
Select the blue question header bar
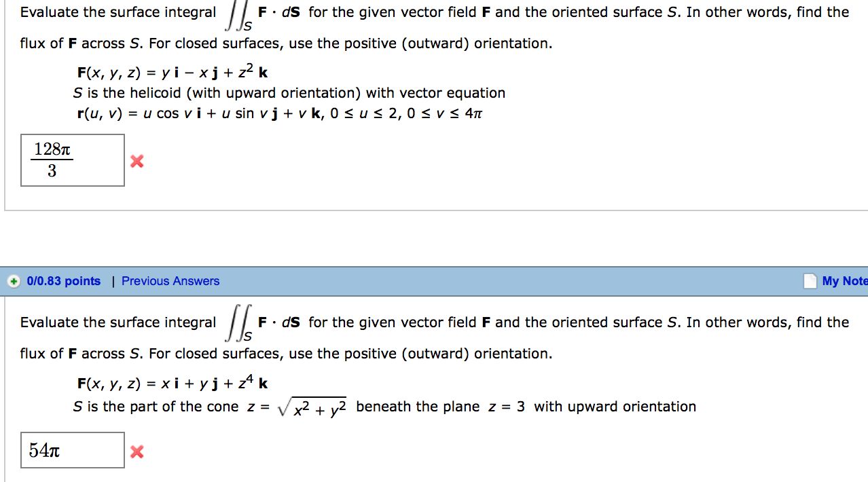click(x=434, y=280)
